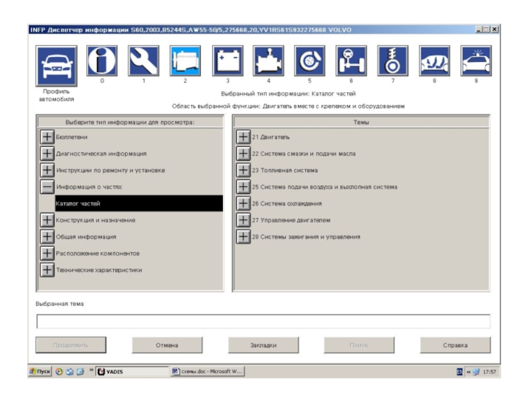Expand the Расположение компонентов node
The height and width of the screenshot is (399, 532).
click(x=47, y=253)
